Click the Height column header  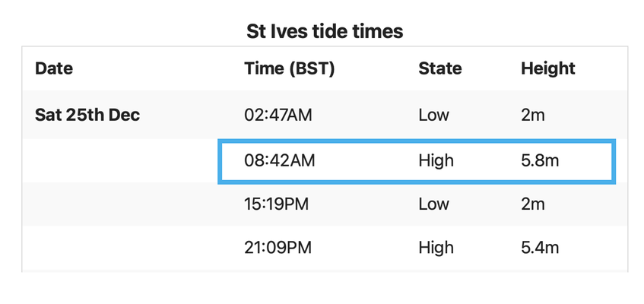pos(548,68)
